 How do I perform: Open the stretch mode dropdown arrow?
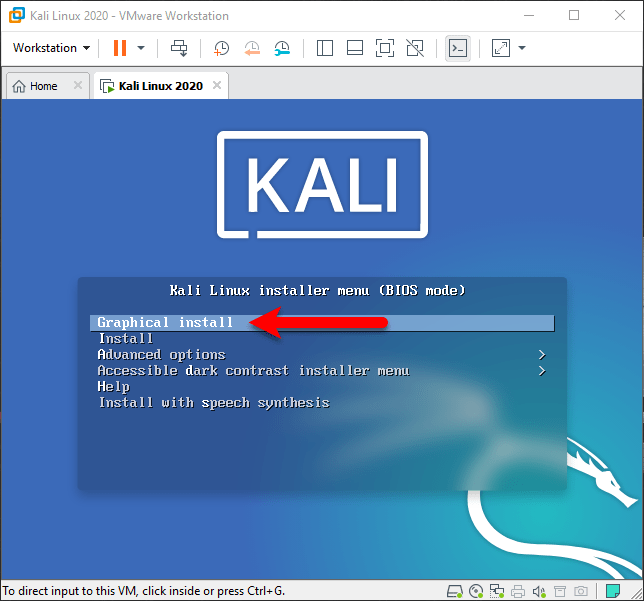[522, 48]
